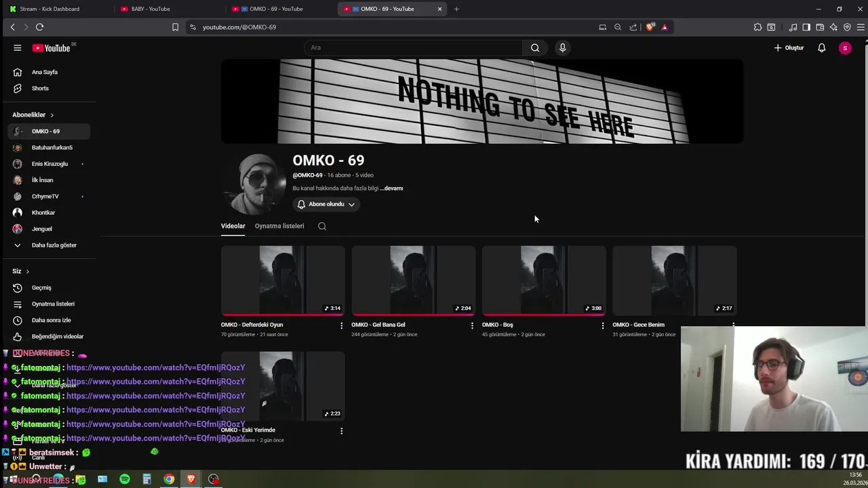The height and width of the screenshot is (488, 868).
Task: Go back with the browser back arrow
Action: tap(12, 27)
